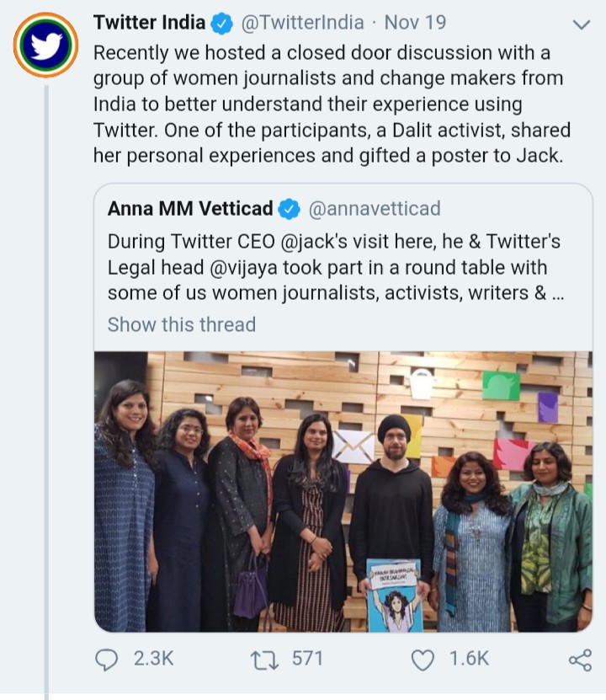This screenshot has height=700, width=606.
Task: Open Twitter India profile avatar
Action: pos(45,45)
